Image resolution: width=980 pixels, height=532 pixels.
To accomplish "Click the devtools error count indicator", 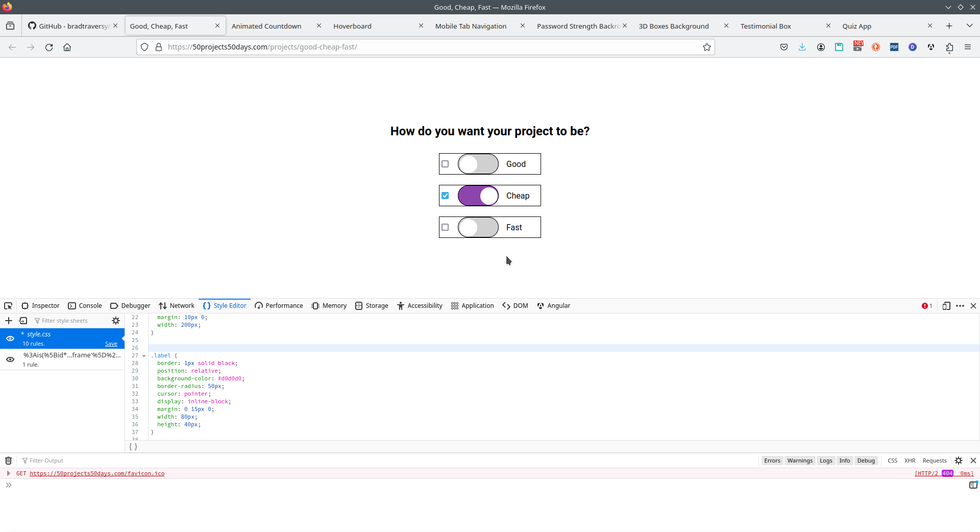I will [927, 306].
